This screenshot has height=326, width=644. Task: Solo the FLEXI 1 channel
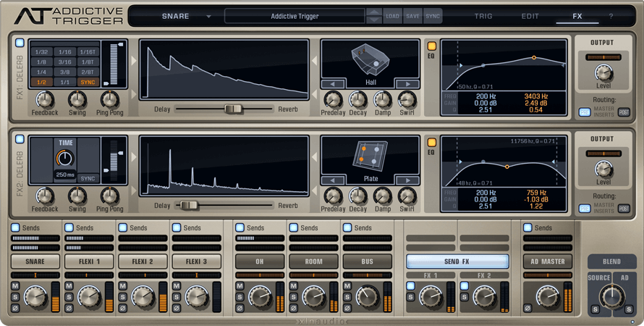[69, 297]
